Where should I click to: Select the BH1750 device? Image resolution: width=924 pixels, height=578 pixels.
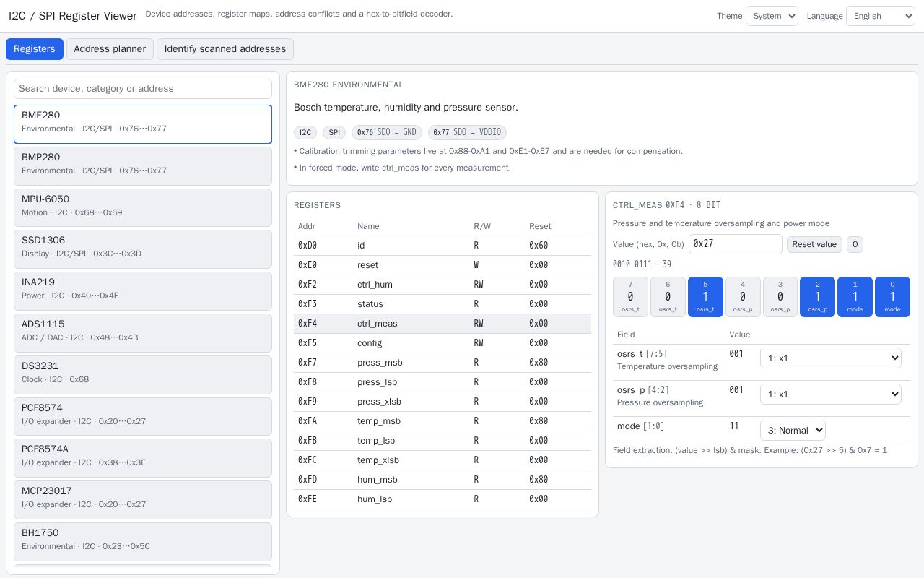(143, 542)
